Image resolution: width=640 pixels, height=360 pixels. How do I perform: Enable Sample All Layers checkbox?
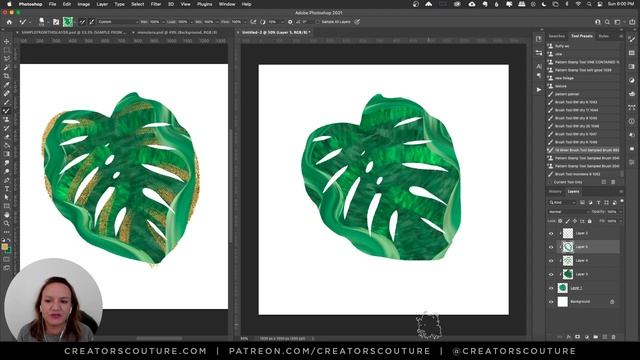318,22
